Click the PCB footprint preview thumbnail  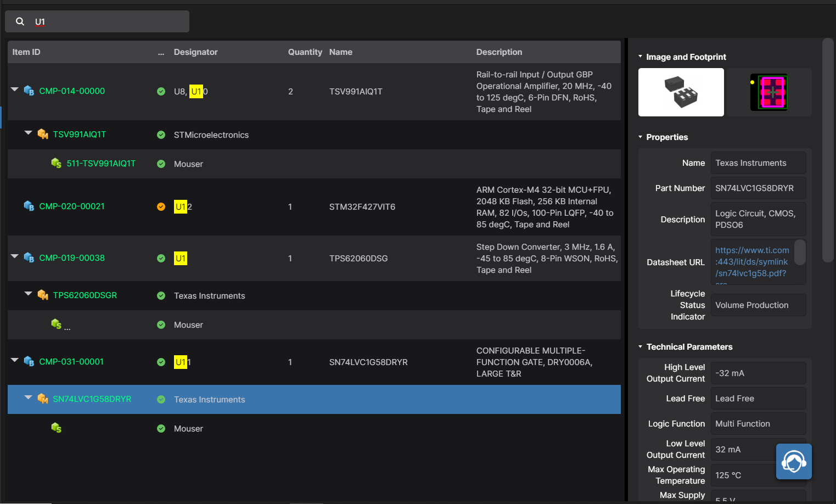pos(769,92)
